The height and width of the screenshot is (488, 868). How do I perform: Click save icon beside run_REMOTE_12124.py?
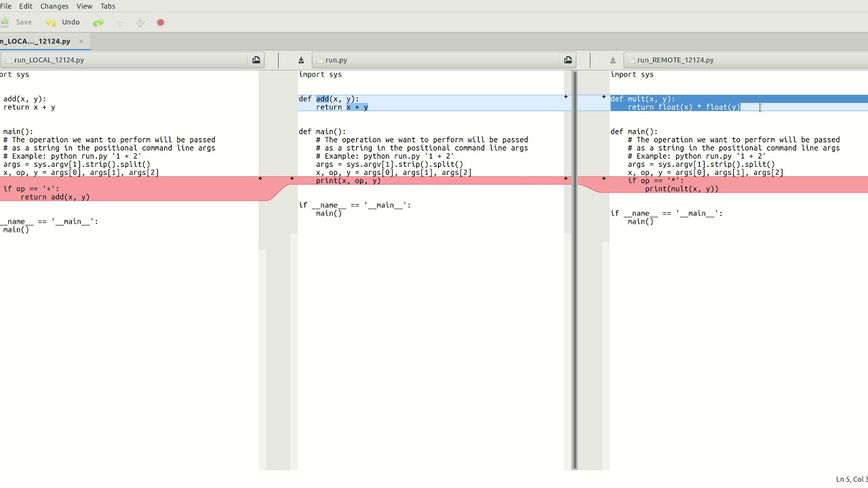point(613,60)
